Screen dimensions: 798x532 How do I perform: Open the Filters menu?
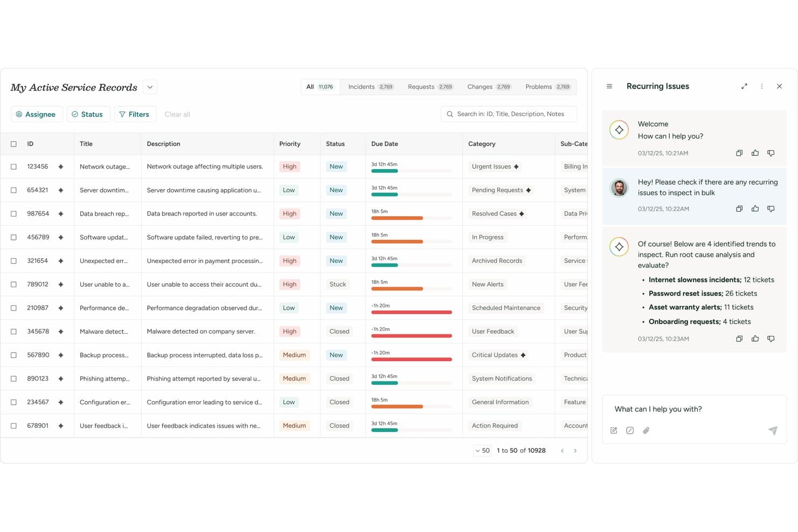tap(135, 114)
